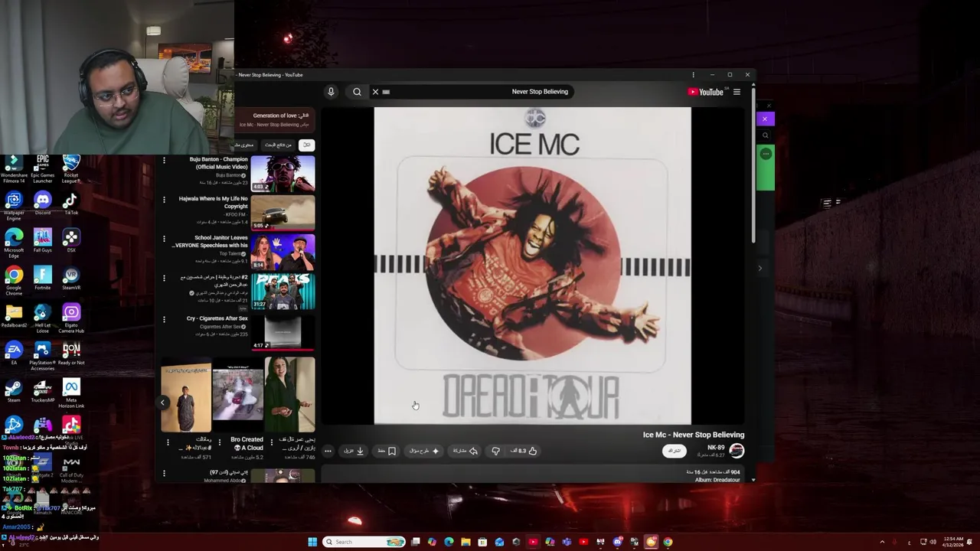Open the Buju Banton Champion video thumbnail
Screen dimensions: 980x551
[x=283, y=173]
